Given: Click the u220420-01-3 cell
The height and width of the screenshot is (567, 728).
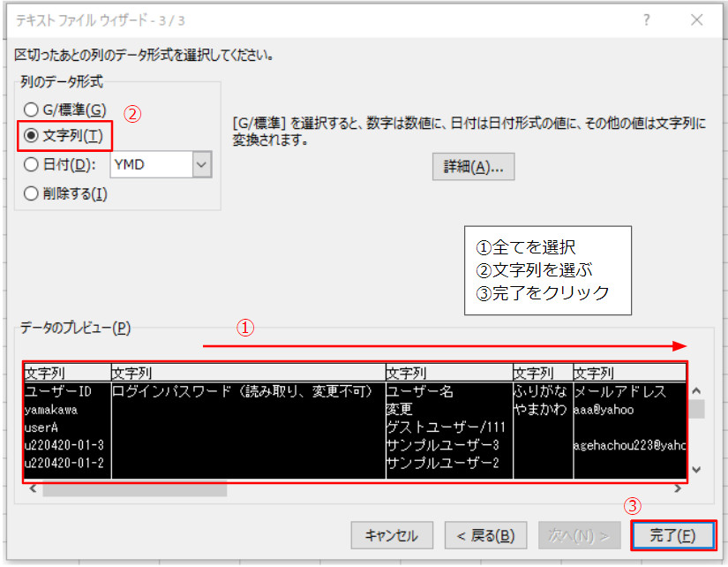Looking at the screenshot, I should coord(64,445).
